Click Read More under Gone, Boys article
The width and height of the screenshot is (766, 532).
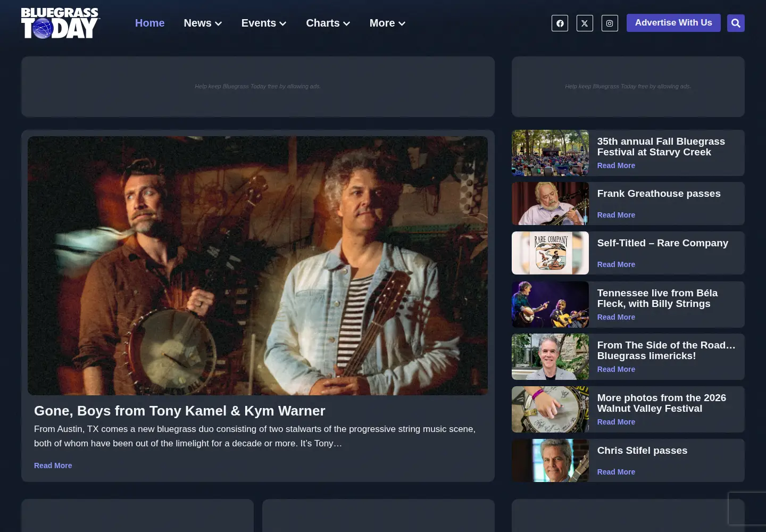click(53, 465)
